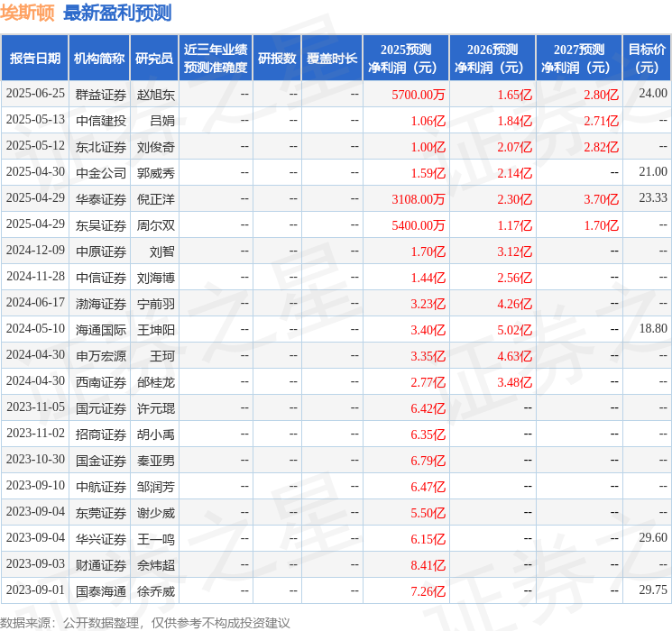672x631 pixels.
Task: Select institution 中金公司
Action: 101,173
